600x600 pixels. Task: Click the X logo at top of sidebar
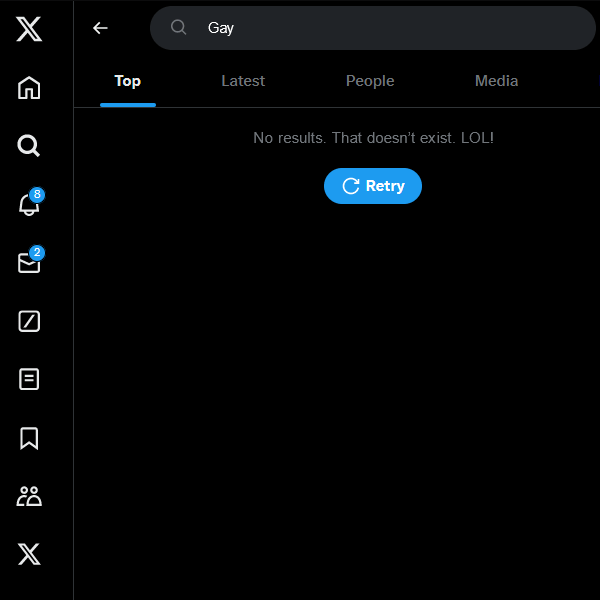(29, 30)
